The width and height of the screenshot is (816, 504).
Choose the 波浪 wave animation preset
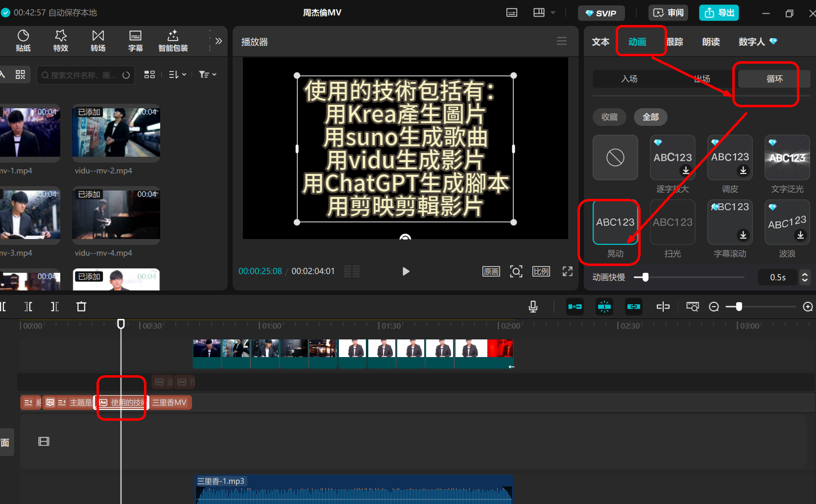pos(787,222)
